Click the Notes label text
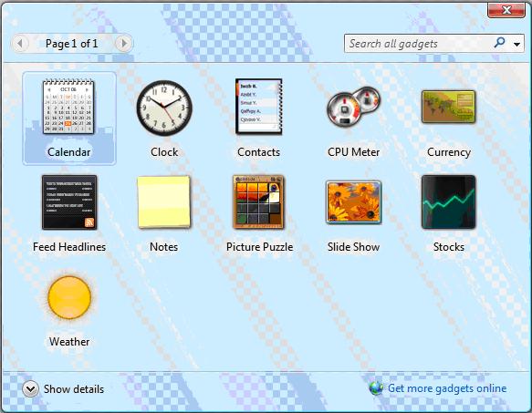The image size is (532, 413). [164, 247]
